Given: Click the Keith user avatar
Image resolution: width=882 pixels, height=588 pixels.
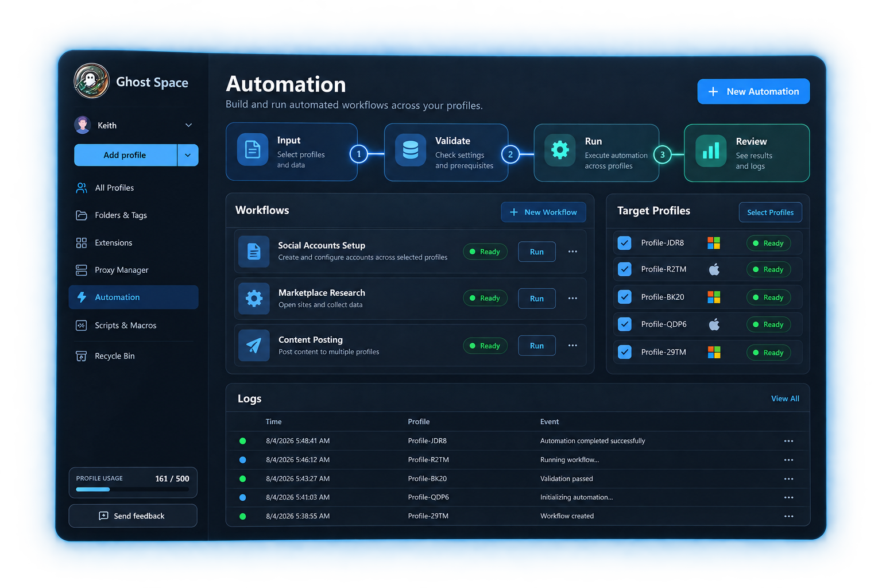Looking at the screenshot, I should 83,125.
